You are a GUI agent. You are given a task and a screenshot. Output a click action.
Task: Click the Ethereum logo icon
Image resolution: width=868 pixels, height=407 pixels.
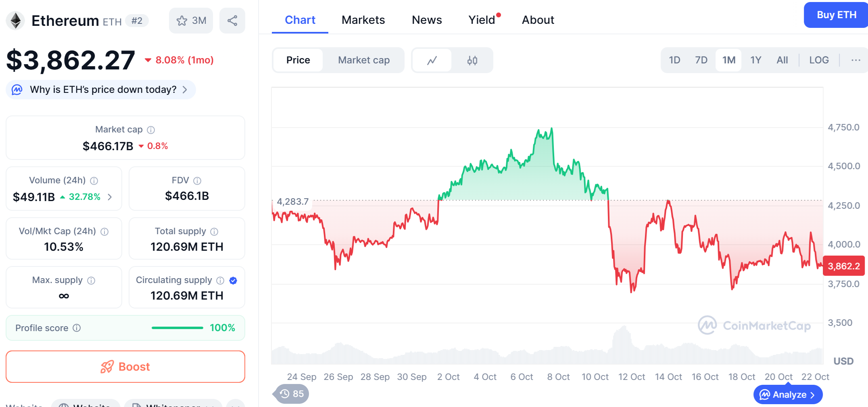point(16,21)
